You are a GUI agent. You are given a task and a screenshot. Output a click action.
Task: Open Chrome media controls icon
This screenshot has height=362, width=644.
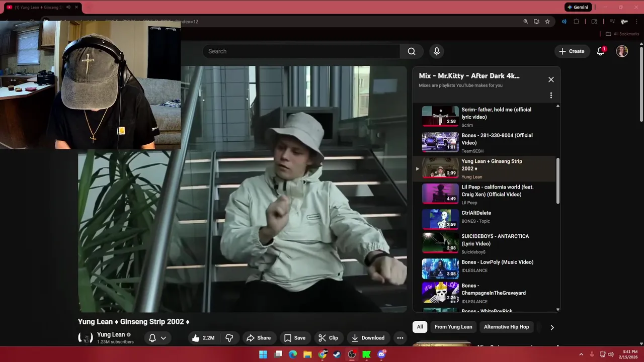click(x=612, y=22)
